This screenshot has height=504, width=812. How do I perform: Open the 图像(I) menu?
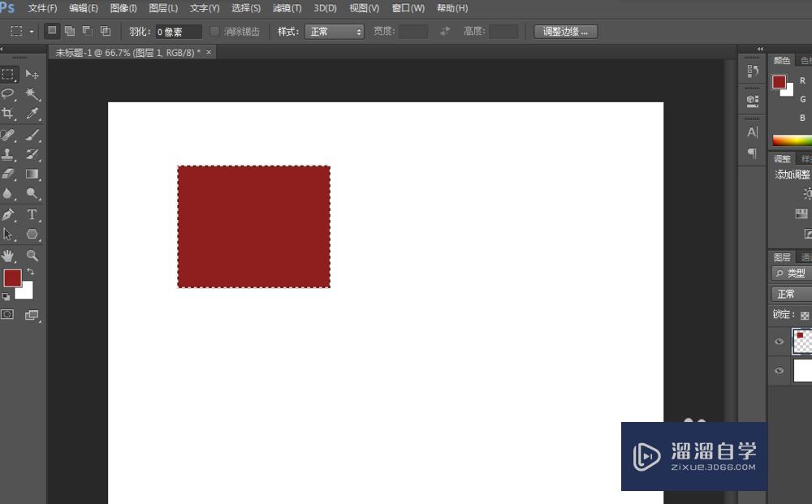click(123, 8)
